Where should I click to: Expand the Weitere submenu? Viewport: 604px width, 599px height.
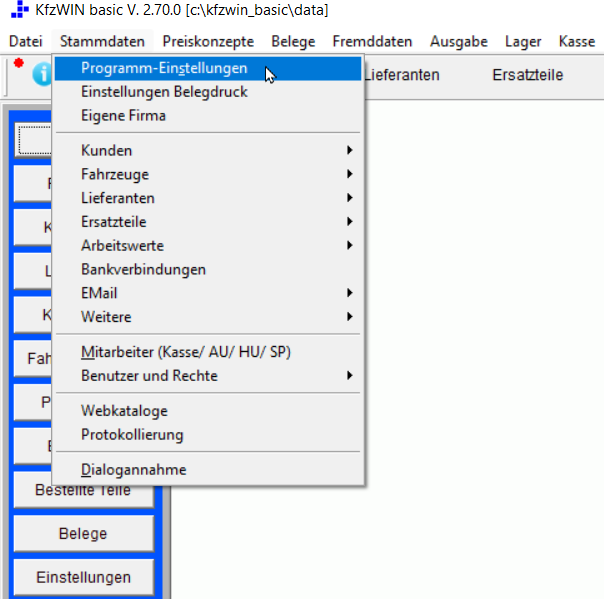(x=208, y=317)
